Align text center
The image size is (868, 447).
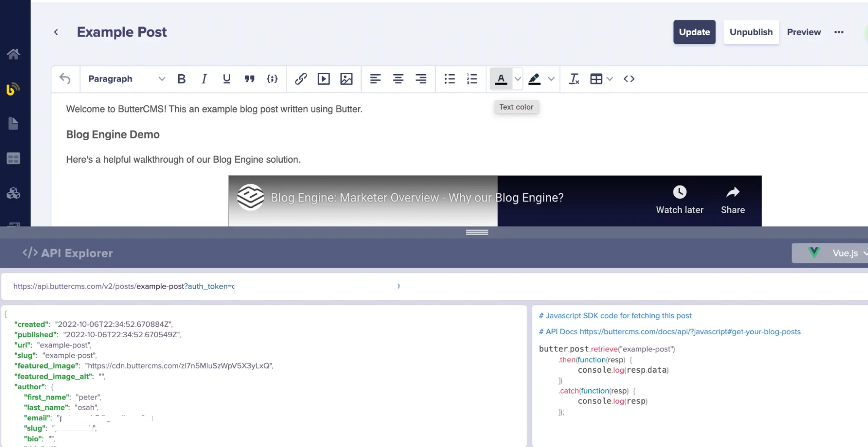tap(398, 79)
